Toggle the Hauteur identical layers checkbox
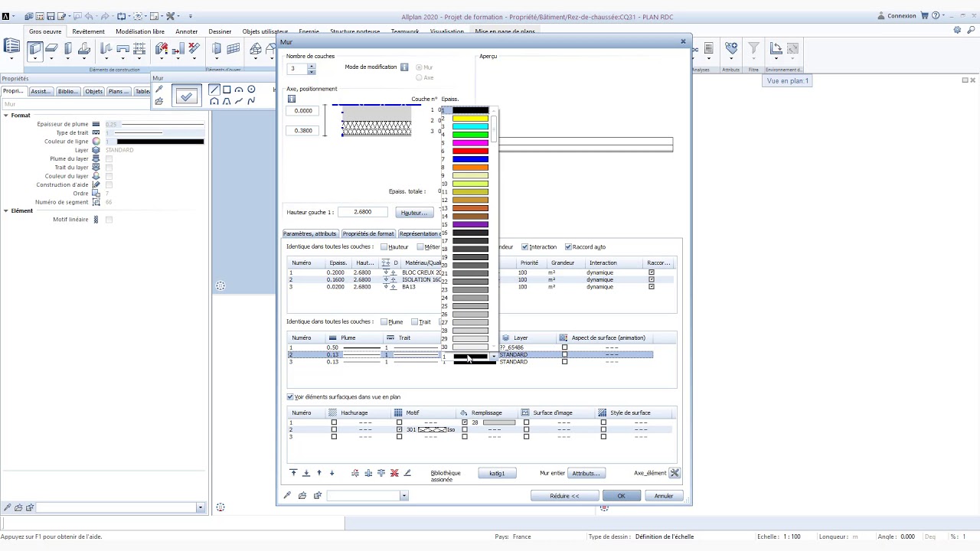 pyautogui.click(x=384, y=247)
